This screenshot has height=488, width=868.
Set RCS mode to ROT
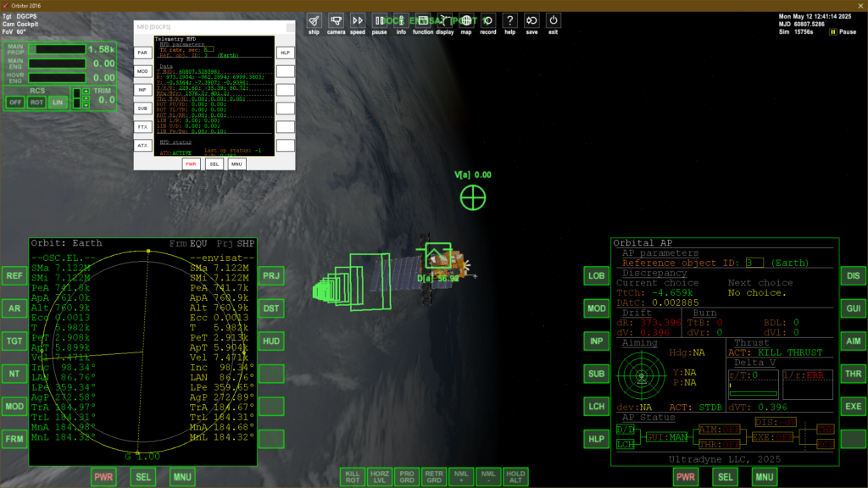36,103
